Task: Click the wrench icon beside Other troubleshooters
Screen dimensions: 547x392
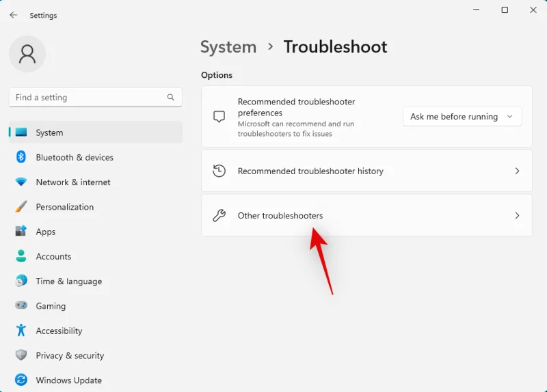Action: [219, 216]
